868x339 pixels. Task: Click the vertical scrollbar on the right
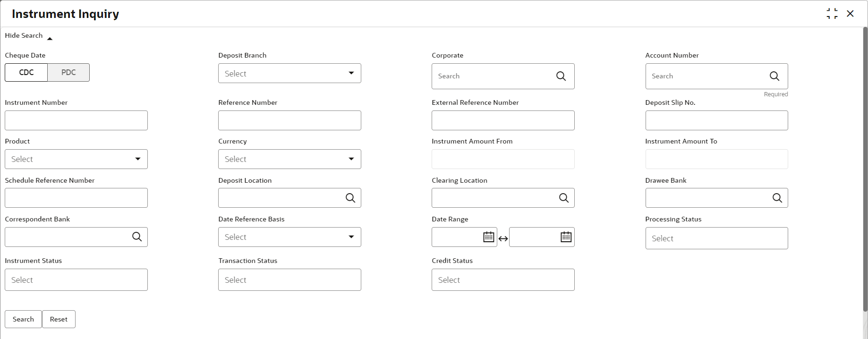(865, 170)
